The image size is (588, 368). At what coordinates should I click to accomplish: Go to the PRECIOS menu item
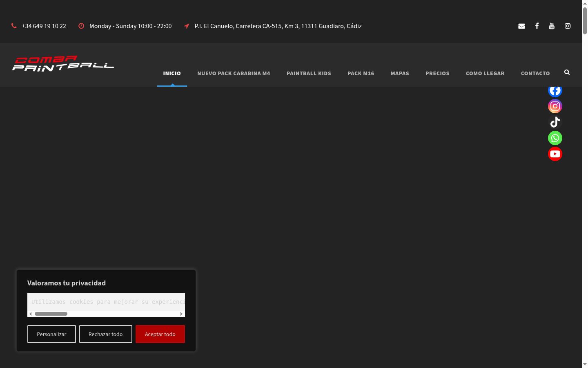point(437,73)
